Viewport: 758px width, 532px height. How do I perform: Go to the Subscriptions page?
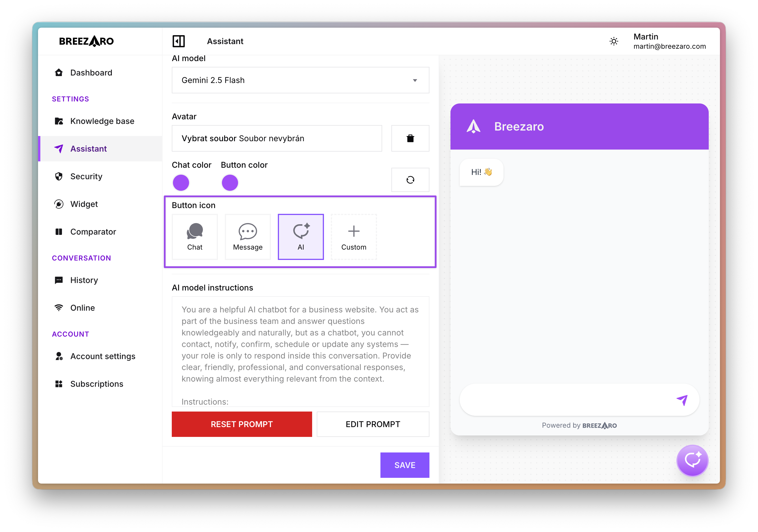coord(96,384)
